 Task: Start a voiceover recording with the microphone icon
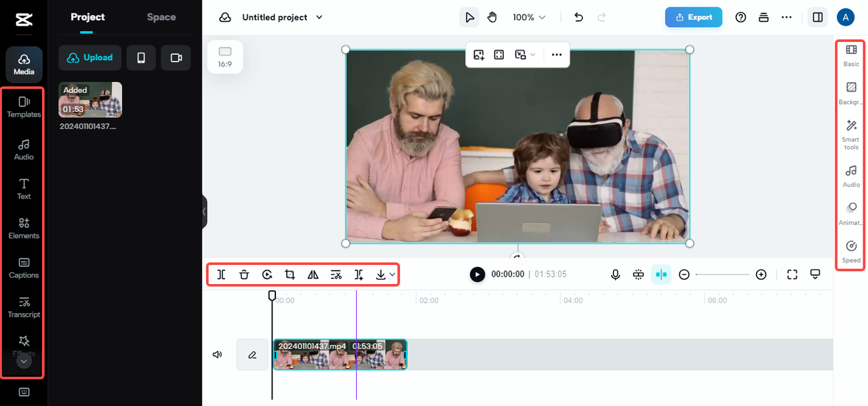coord(615,275)
